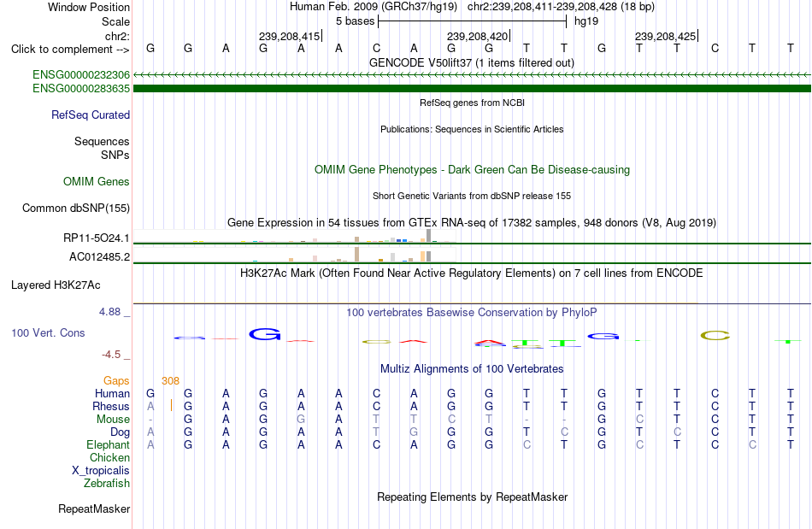
Task: Click the X_tropicalis alignment row label
Action: click(101, 471)
